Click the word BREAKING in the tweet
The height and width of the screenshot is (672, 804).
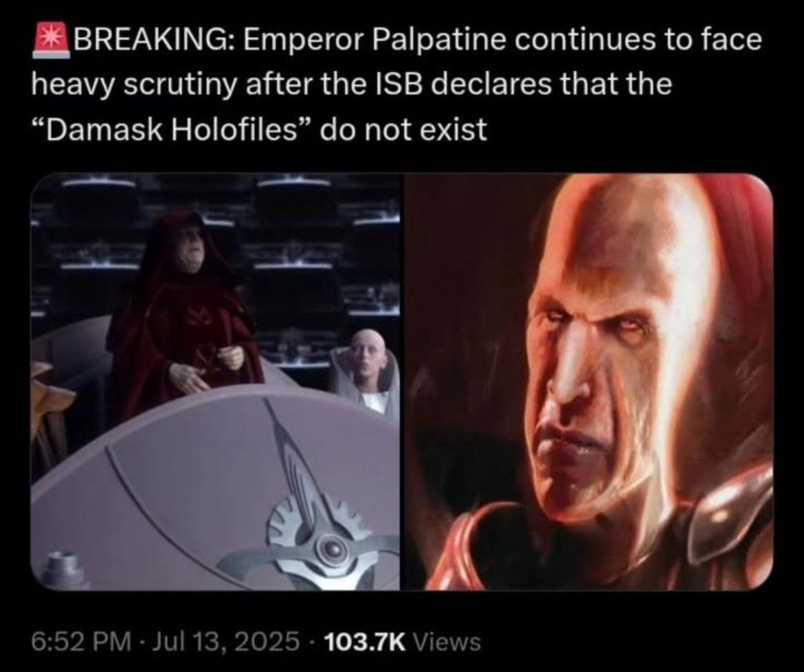tap(155, 40)
